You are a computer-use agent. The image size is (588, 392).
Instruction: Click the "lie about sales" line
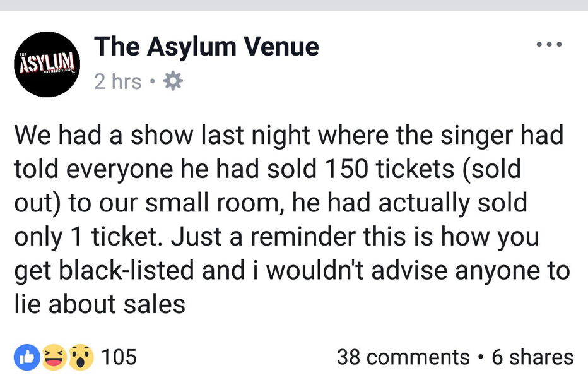click(99, 305)
